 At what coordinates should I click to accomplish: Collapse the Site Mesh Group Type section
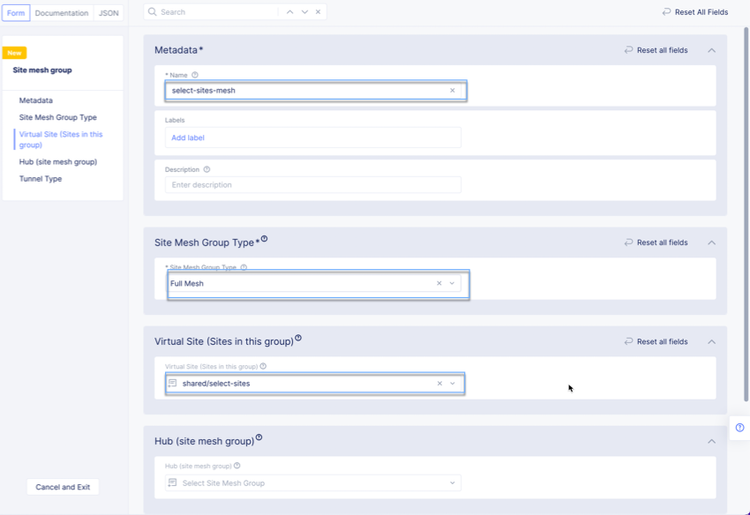point(711,242)
